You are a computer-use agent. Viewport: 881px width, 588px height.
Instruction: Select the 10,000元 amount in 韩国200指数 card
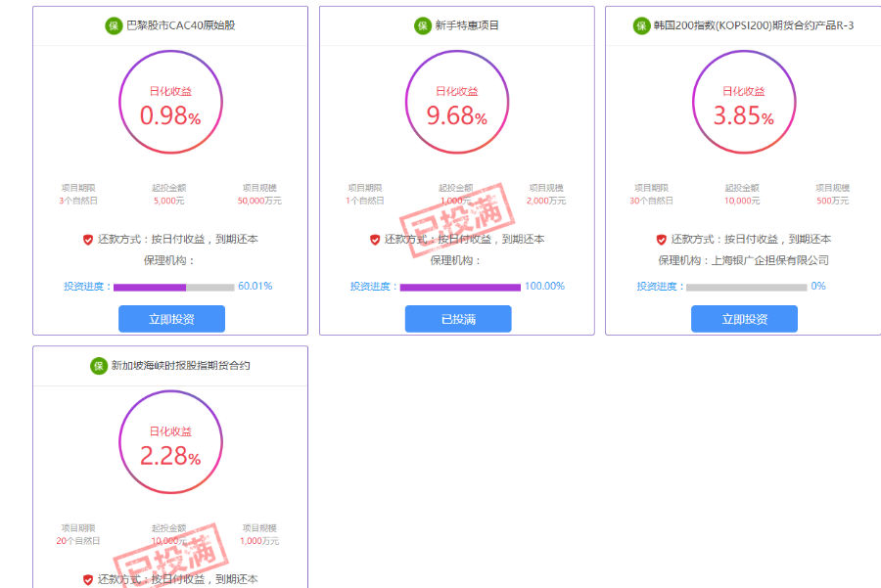[742, 201]
